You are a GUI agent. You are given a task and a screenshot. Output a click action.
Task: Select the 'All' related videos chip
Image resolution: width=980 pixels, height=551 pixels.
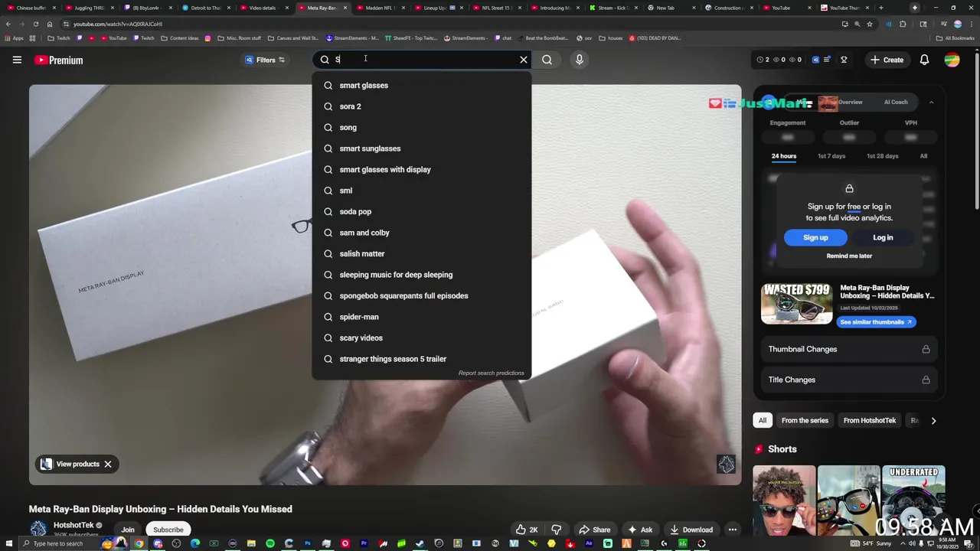(762, 420)
